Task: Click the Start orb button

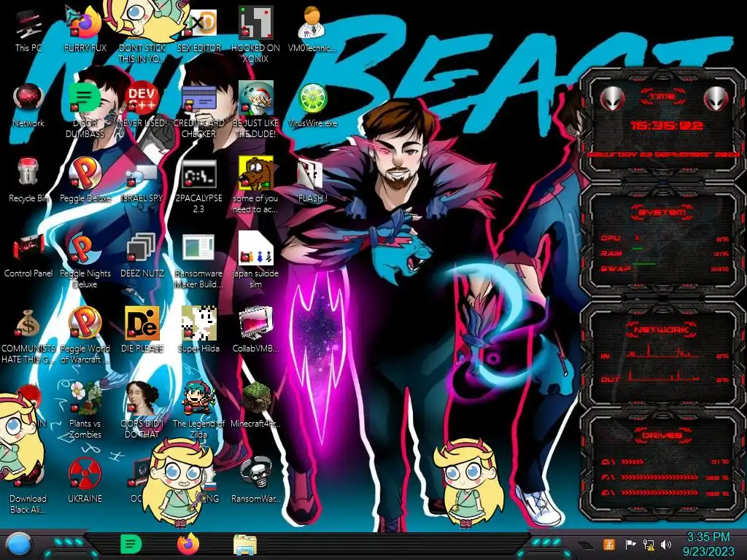Action: [19, 545]
